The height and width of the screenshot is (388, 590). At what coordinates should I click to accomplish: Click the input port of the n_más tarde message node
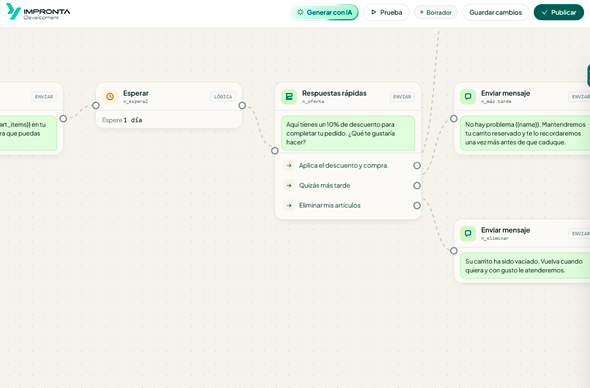pos(454,119)
